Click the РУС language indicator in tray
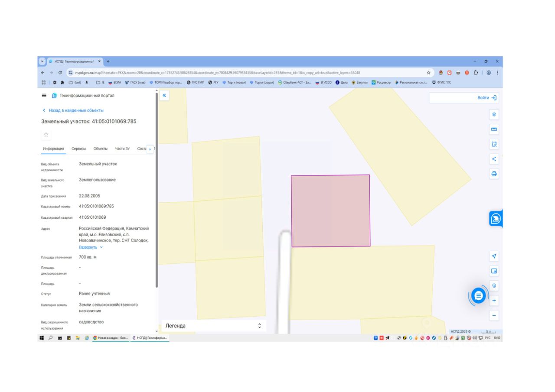Screen dimensions: 555x392 click(487, 338)
